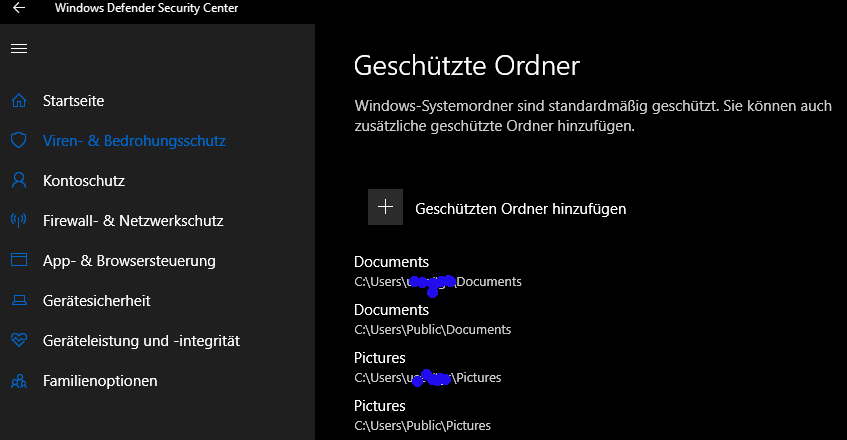Viewport: 847px width, 440px height.
Task: Select the Gerätesicherheit sidebar entry
Action: 97,301
